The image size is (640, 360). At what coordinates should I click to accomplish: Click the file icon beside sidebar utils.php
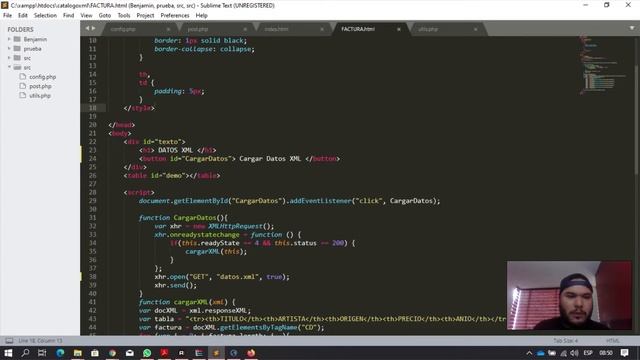pos(23,95)
